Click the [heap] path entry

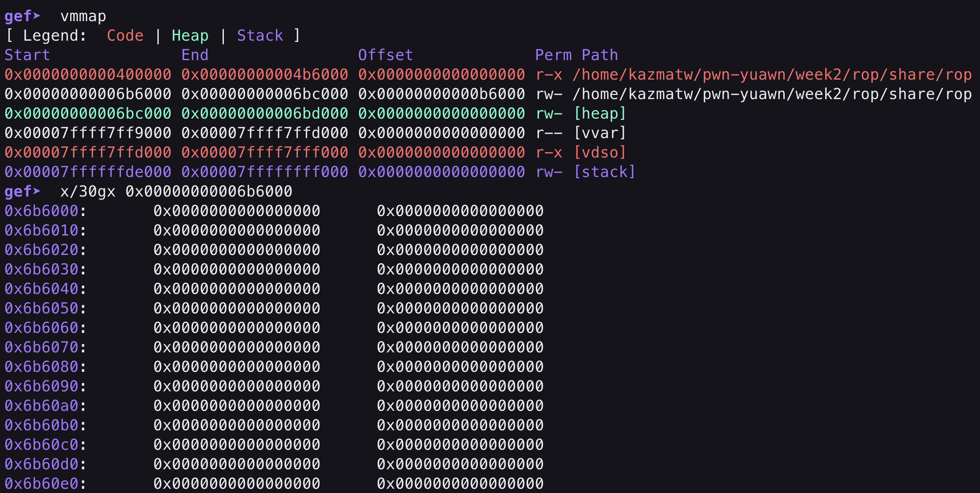[600, 114]
